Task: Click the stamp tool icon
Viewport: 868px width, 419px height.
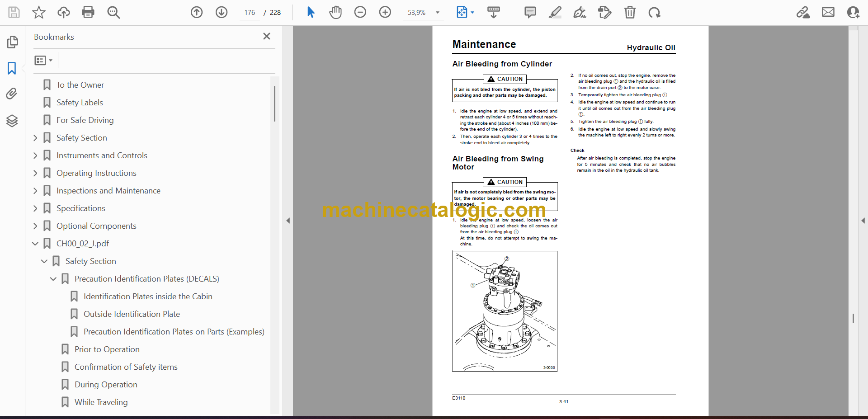Action: pos(605,12)
